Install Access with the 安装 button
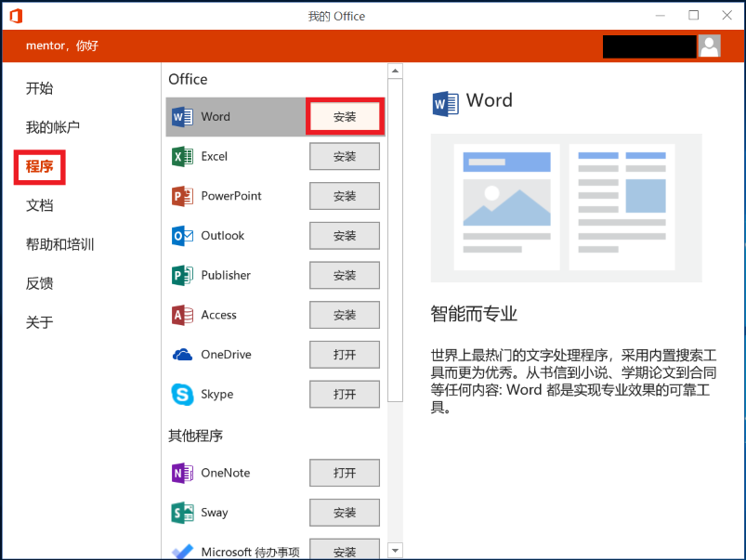This screenshot has width=746, height=560. tap(345, 315)
